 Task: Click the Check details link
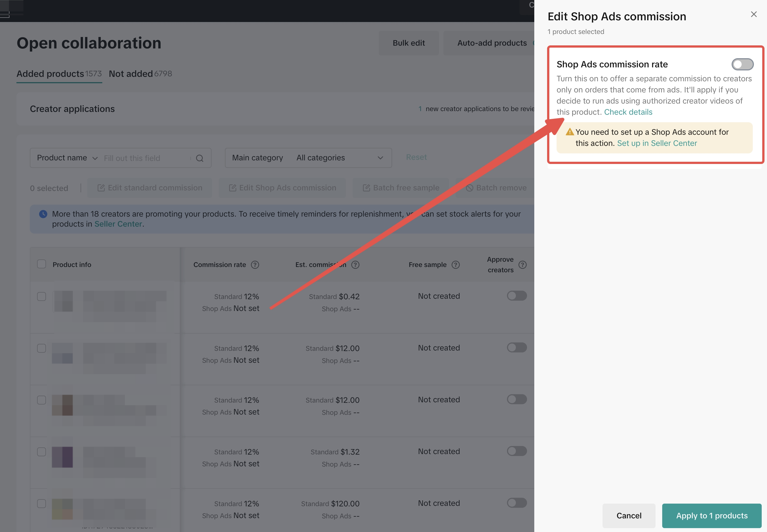628,112
